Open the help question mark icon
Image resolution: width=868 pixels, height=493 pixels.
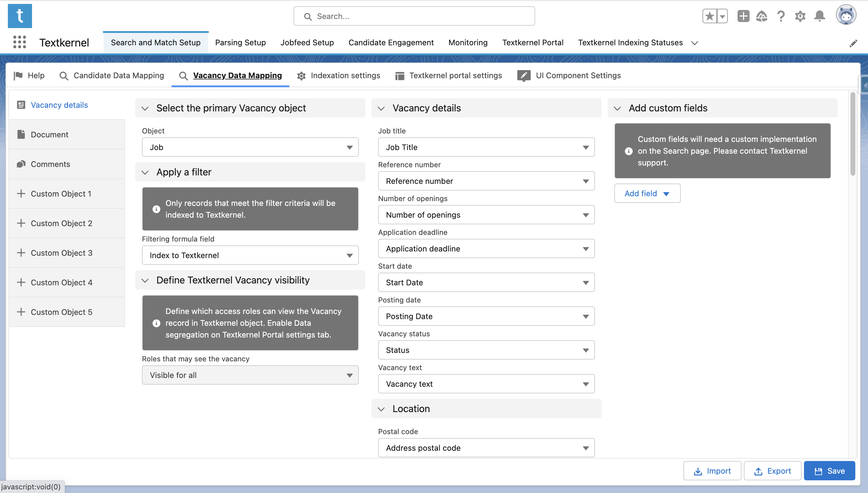pos(781,16)
